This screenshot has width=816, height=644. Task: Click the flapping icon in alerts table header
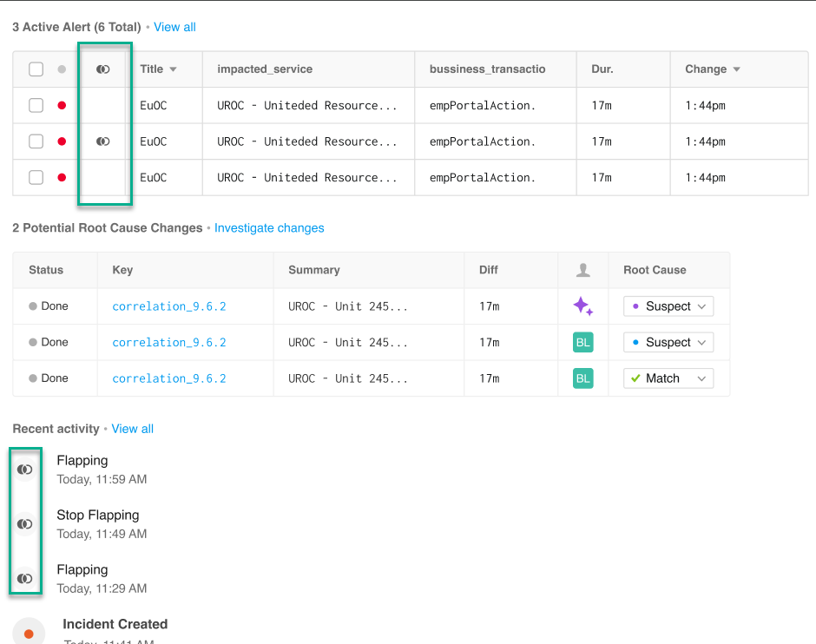103,69
